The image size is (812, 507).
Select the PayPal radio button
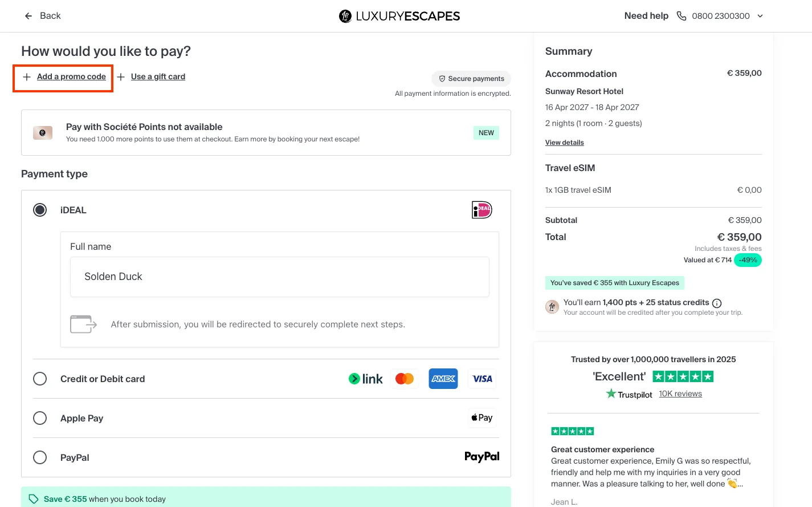tap(40, 457)
